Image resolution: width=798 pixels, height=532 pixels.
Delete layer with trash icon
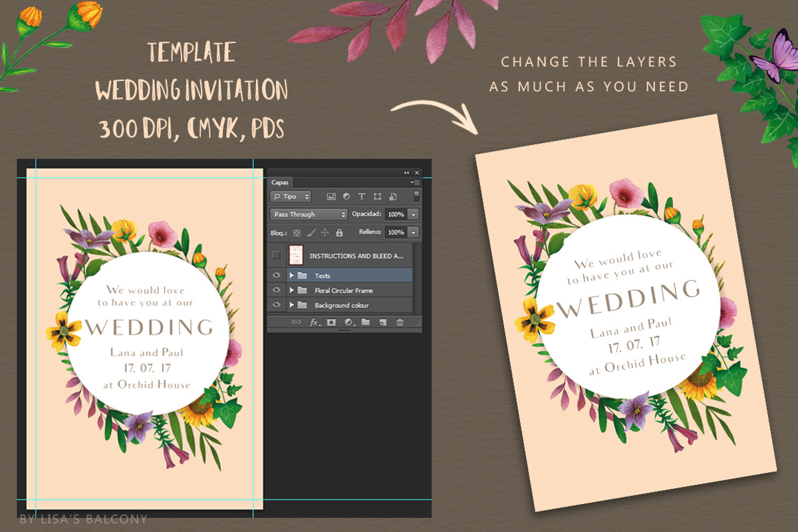(x=400, y=323)
